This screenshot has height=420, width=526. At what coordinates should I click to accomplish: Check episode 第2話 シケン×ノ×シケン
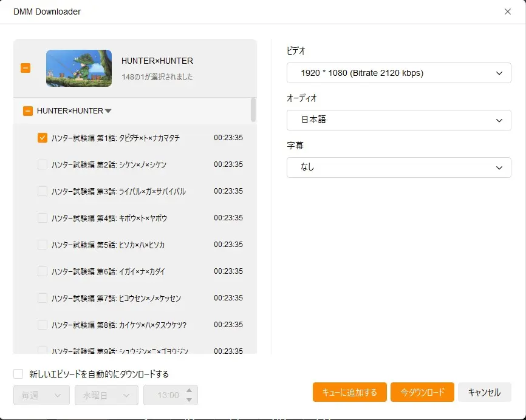pos(43,164)
